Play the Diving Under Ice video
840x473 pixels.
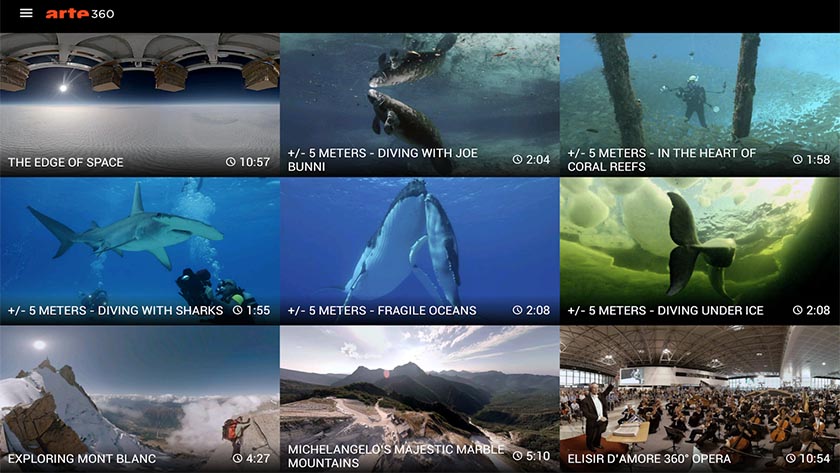(x=700, y=251)
